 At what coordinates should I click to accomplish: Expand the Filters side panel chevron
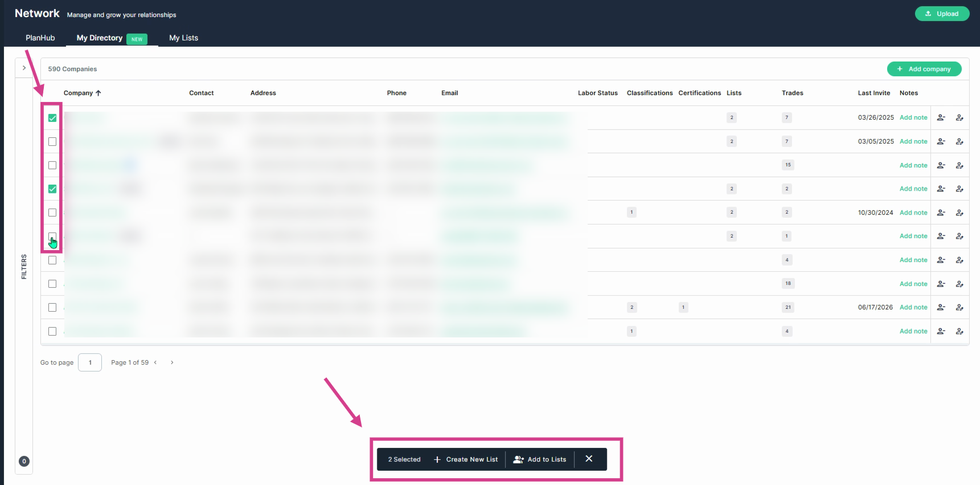coord(24,68)
